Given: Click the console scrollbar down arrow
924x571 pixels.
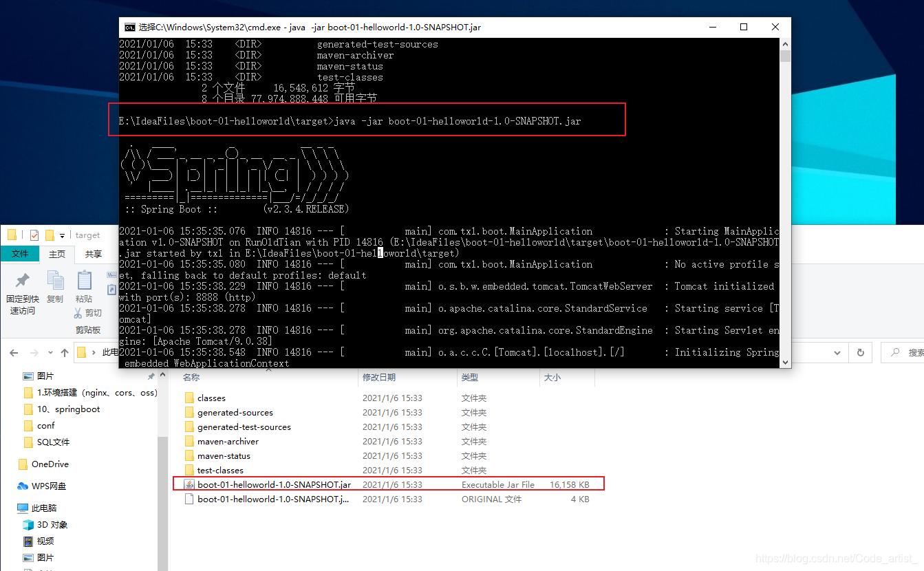Looking at the screenshot, I should pos(785,362).
